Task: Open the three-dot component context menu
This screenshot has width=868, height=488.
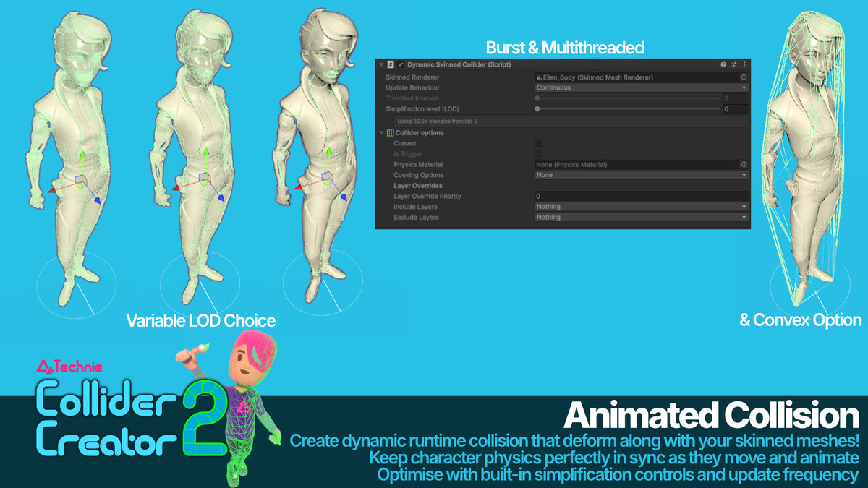Action: (744, 64)
